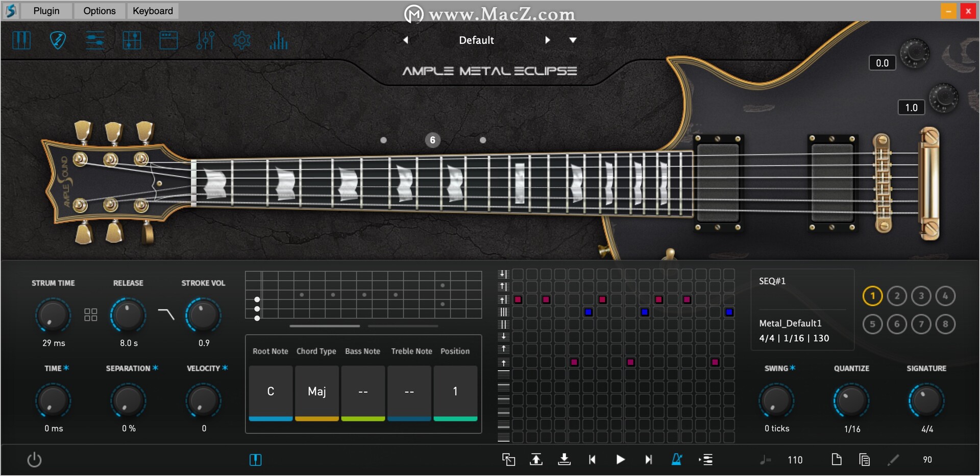Screen dimensions: 980x476
Task: Select sequence slot 1
Action: click(872, 296)
